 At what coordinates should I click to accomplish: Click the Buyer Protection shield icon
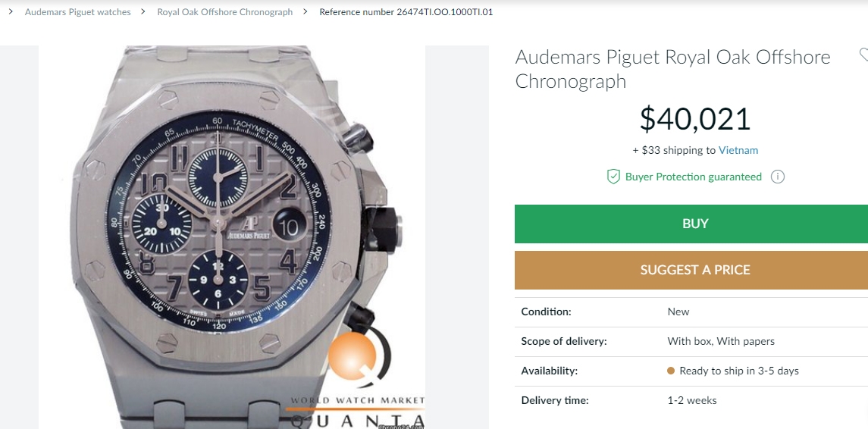click(x=613, y=177)
